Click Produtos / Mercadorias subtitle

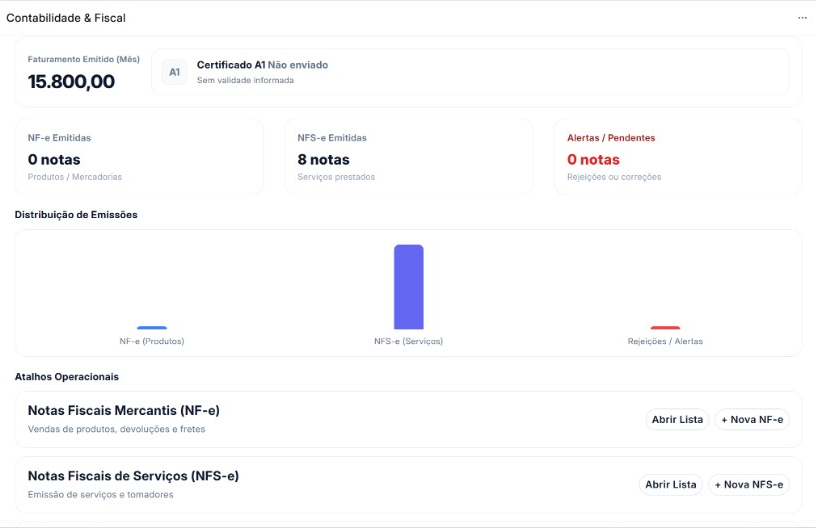[75, 177]
